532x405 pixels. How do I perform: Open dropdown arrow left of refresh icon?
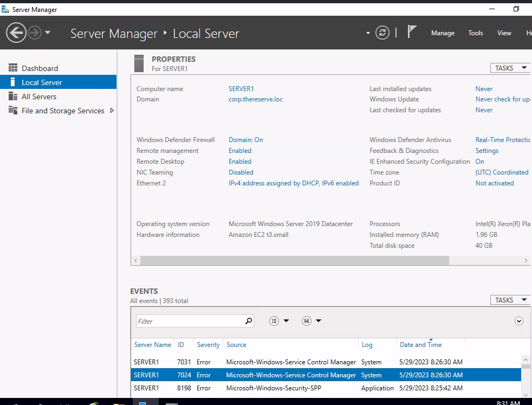tap(368, 33)
